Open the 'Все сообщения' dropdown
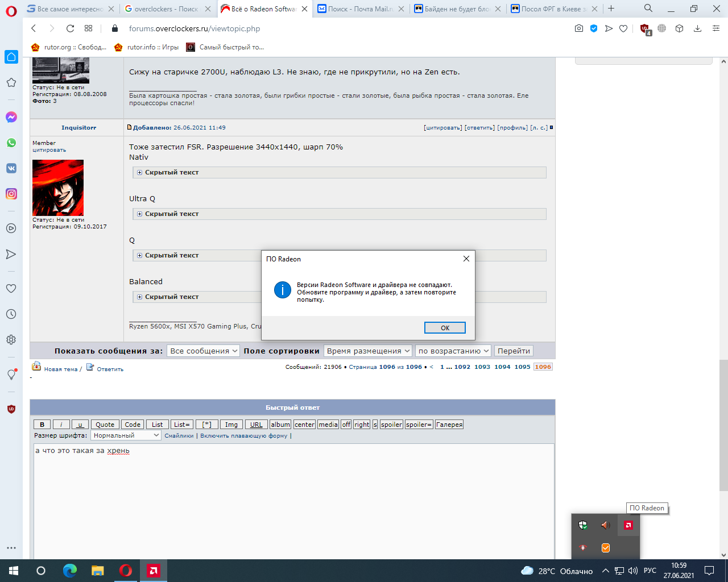 point(204,351)
